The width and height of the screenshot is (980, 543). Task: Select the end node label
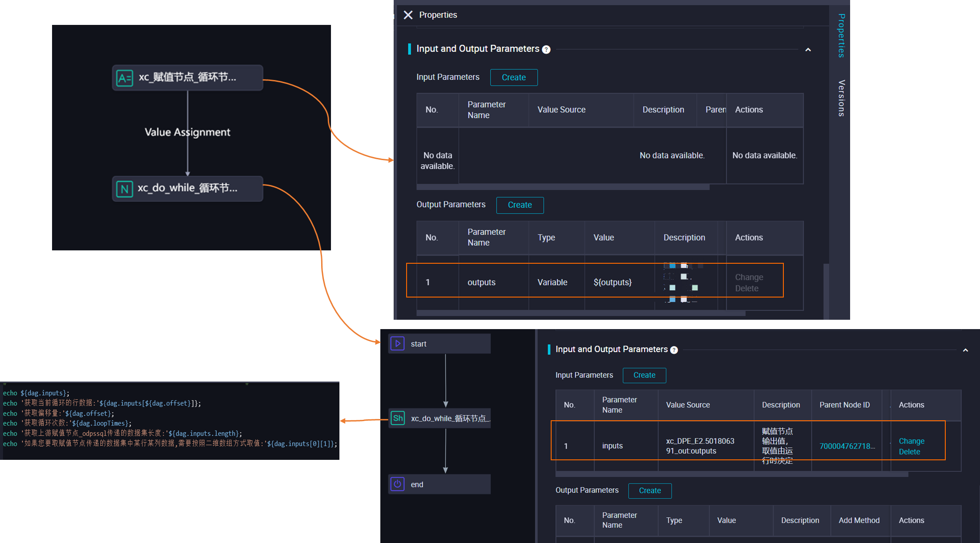point(417,484)
